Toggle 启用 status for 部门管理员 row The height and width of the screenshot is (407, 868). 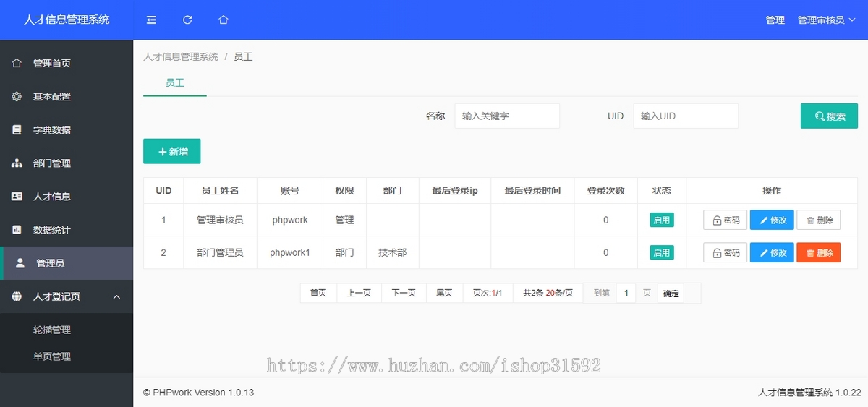point(661,253)
